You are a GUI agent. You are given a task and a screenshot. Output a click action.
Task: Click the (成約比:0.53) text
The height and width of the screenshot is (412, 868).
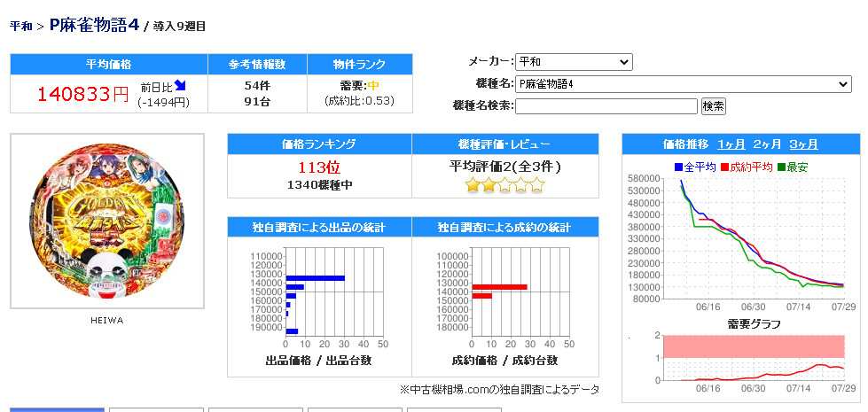(x=360, y=102)
